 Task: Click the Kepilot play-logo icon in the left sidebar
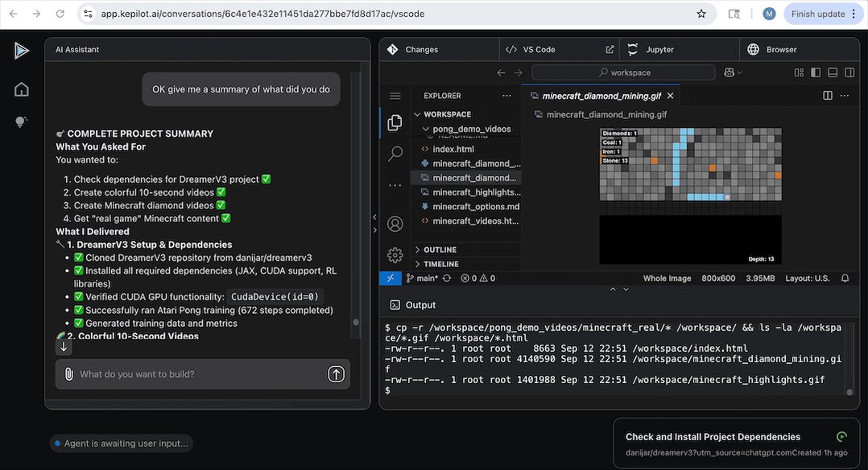click(21, 51)
